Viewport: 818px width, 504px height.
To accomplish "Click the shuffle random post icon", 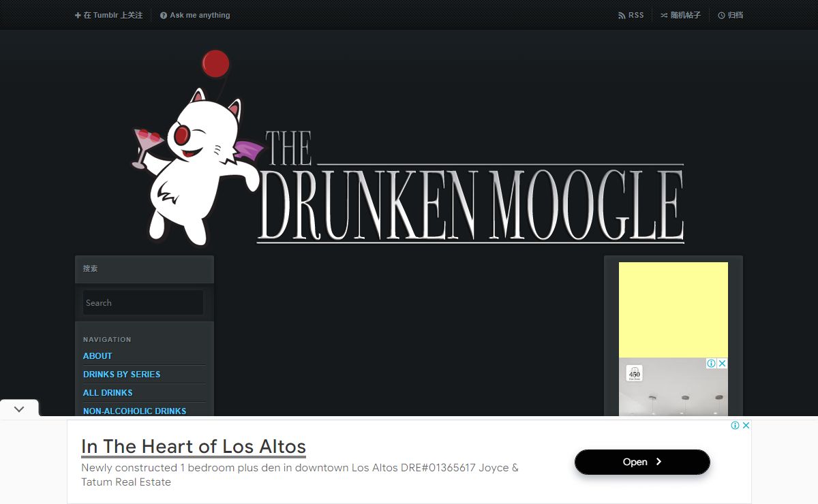I will coord(664,15).
